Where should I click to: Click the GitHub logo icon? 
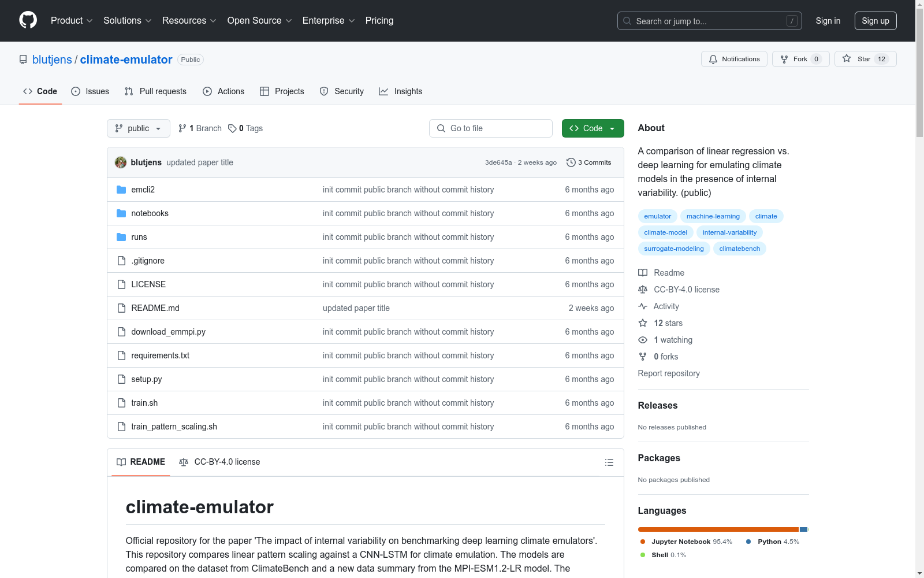(x=28, y=20)
